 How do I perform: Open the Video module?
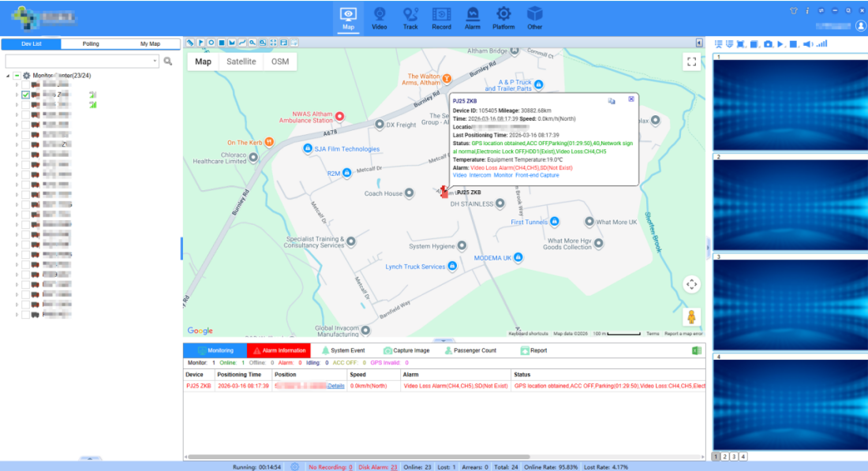pyautogui.click(x=380, y=18)
